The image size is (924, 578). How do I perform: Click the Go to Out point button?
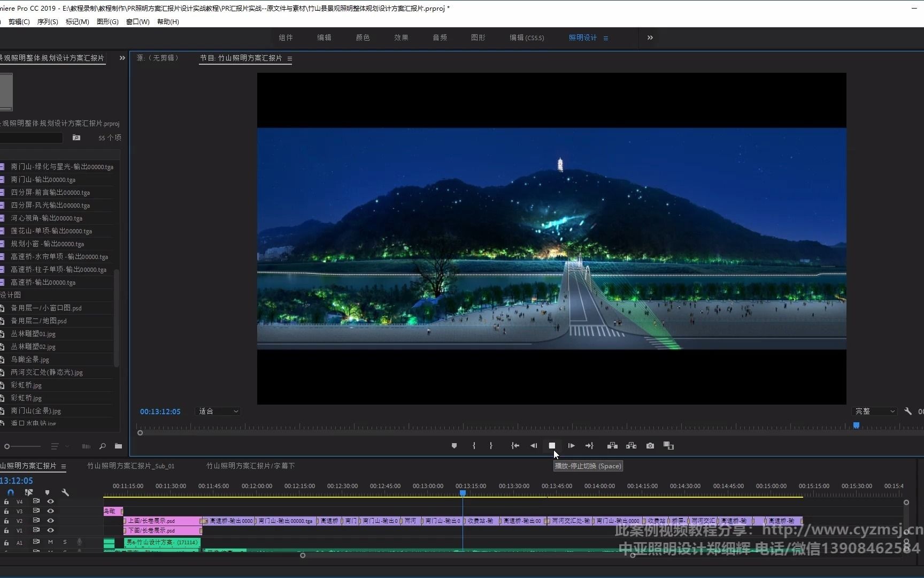589,446
